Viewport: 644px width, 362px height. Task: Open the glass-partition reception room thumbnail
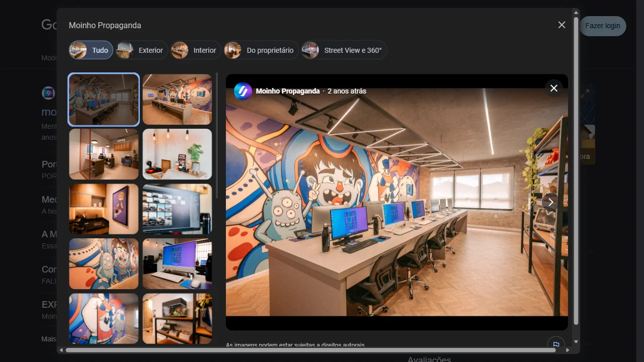[104, 154]
